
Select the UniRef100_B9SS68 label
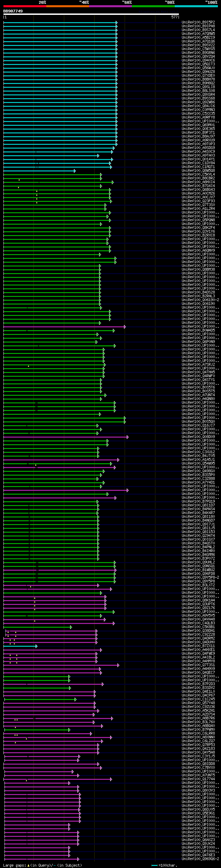(x=198, y=98)
